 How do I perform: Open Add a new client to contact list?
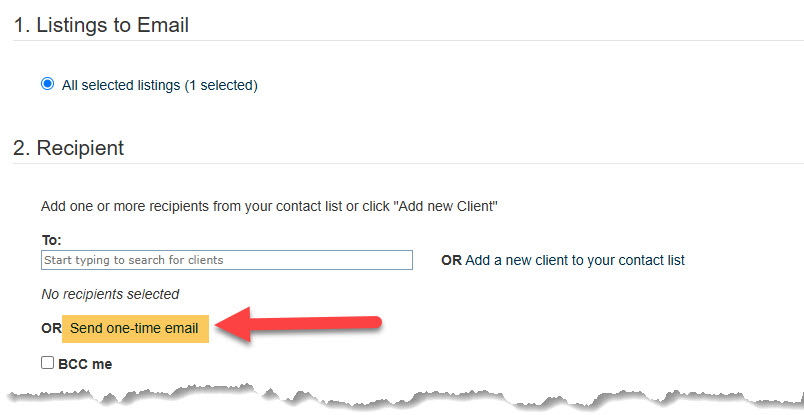[575, 261]
